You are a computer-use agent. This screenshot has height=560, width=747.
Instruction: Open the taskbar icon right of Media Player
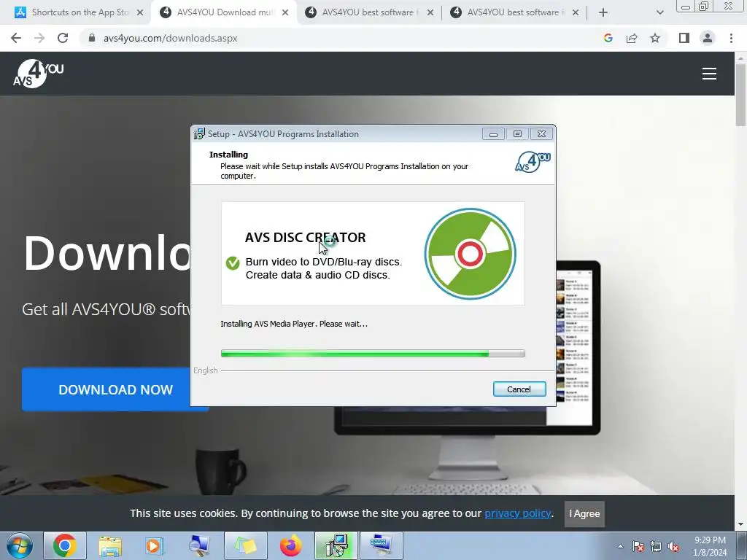(x=200, y=545)
